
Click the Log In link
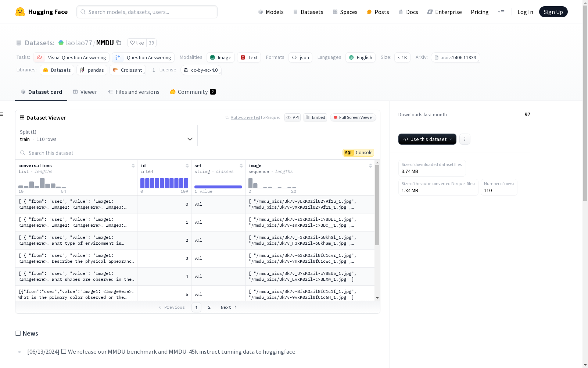click(x=525, y=12)
